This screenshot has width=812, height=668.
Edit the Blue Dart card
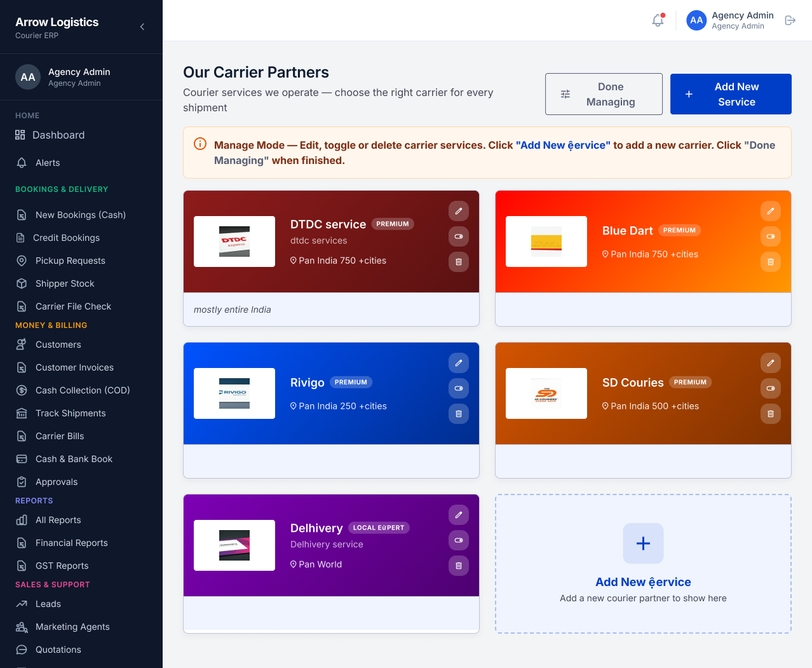pyautogui.click(x=771, y=211)
